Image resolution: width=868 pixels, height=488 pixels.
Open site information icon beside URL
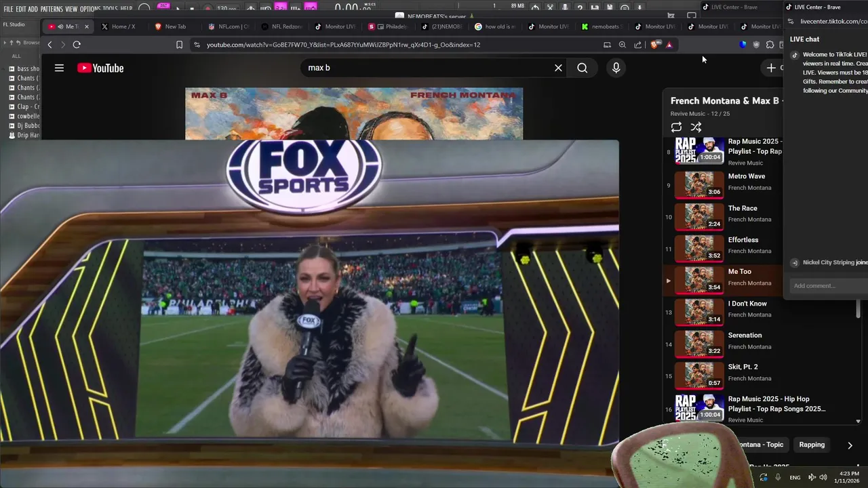197,45
